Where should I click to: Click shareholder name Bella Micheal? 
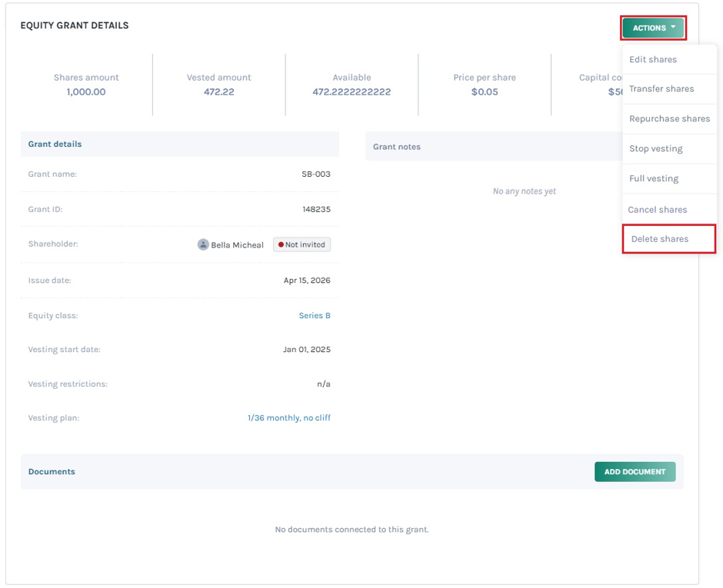coord(237,245)
